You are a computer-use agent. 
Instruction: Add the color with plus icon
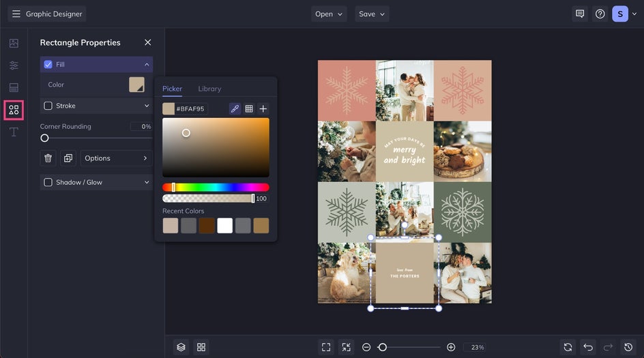(x=263, y=109)
